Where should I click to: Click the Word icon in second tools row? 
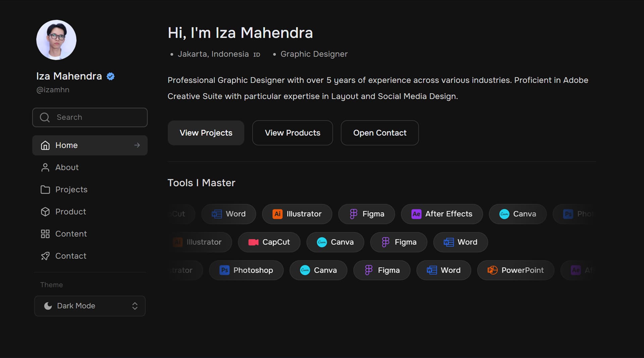449,242
